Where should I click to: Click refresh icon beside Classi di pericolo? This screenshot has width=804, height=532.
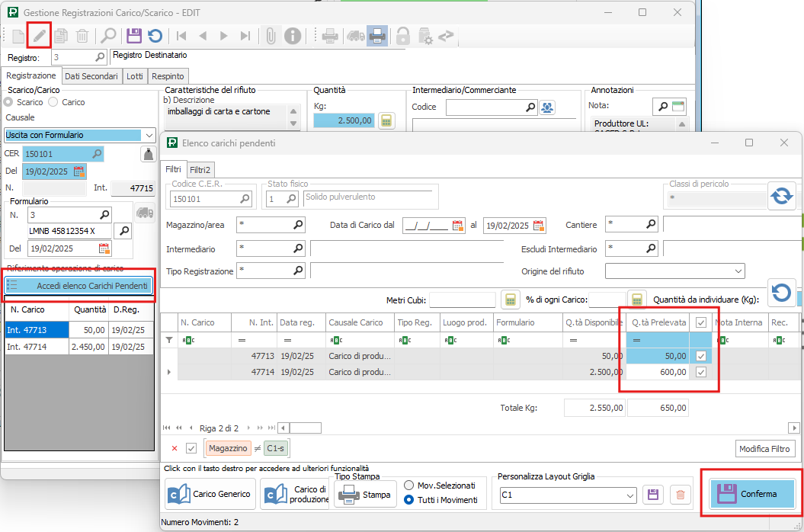pyautogui.click(x=781, y=196)
